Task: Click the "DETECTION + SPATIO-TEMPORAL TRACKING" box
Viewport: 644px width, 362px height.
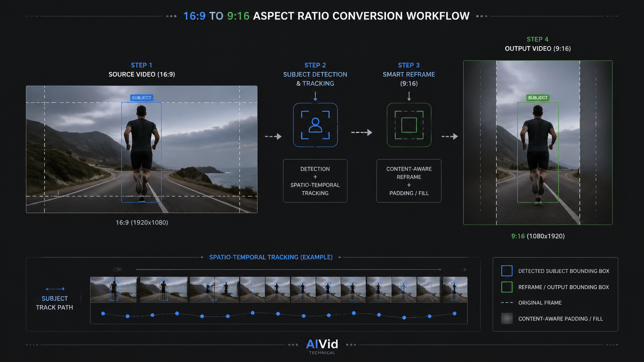Action: click(x=315, y=181)
